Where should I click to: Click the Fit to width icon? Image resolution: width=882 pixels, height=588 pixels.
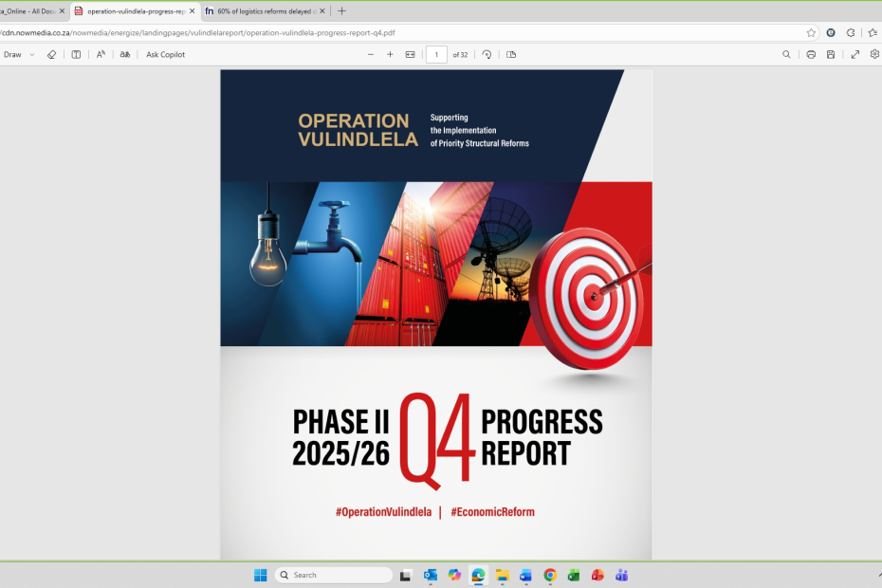point(410,55)
